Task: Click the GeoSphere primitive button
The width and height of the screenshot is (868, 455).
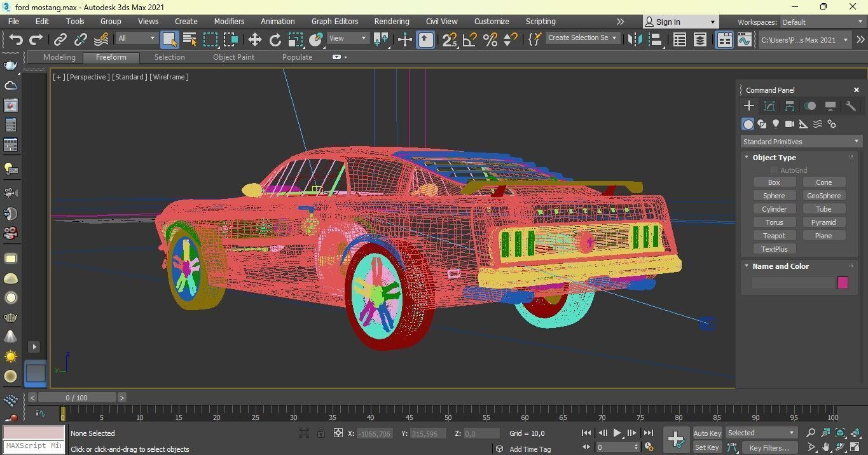Action: click(823, 196)
